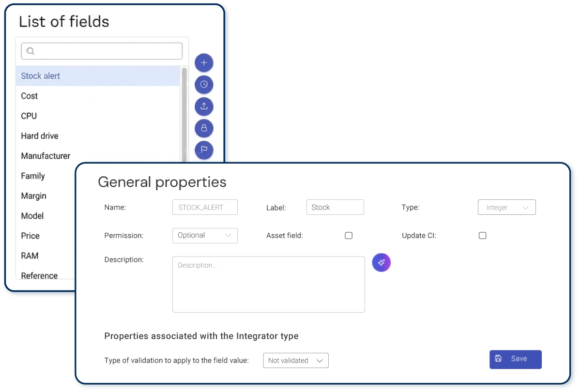The width and height of the screenshot is (581, 392).
Task: Open the clock history round button
Action: tap(204, 85)
